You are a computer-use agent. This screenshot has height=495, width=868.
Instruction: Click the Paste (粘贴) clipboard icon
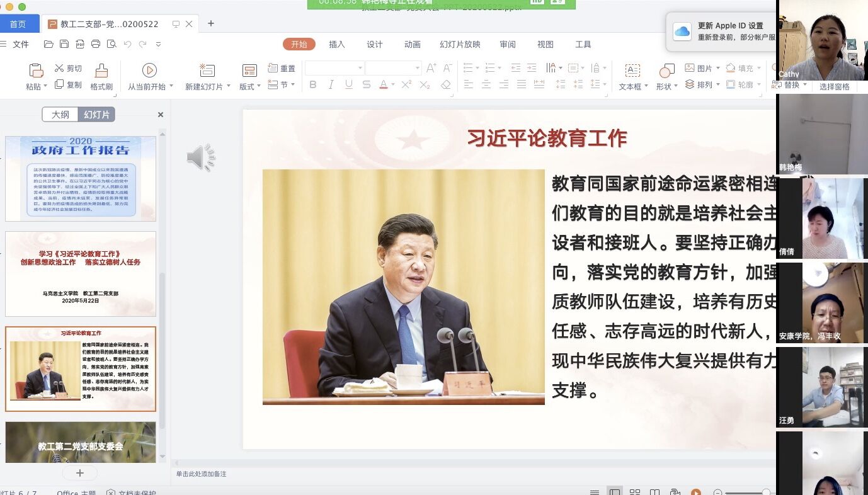[37, 71]
